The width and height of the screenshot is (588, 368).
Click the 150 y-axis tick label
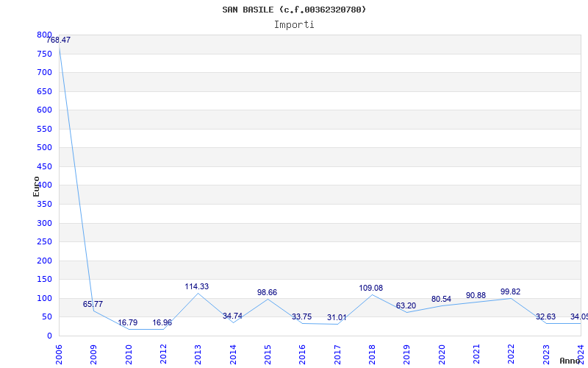click(44, 280)
